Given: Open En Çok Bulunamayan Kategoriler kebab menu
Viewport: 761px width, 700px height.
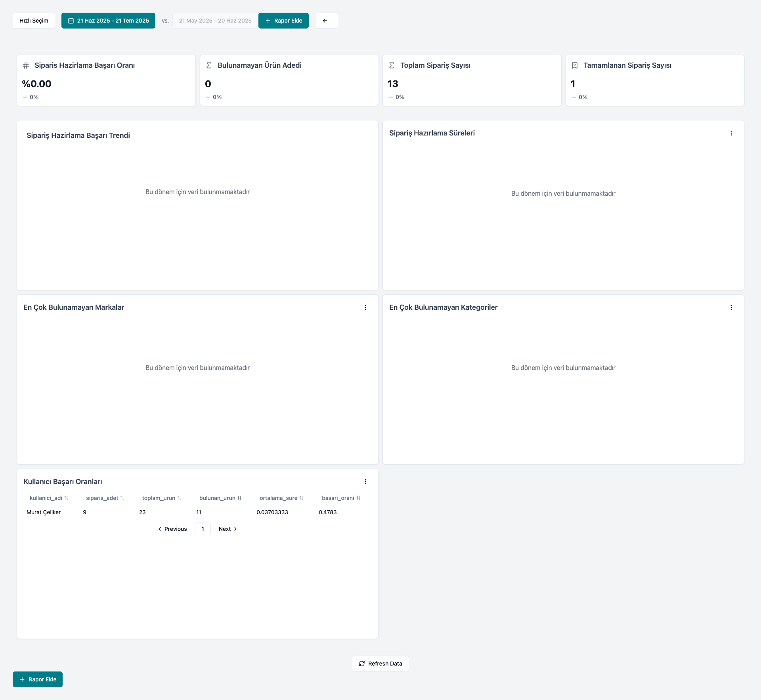Looking at the screenshot, I should tap(731, 307).
